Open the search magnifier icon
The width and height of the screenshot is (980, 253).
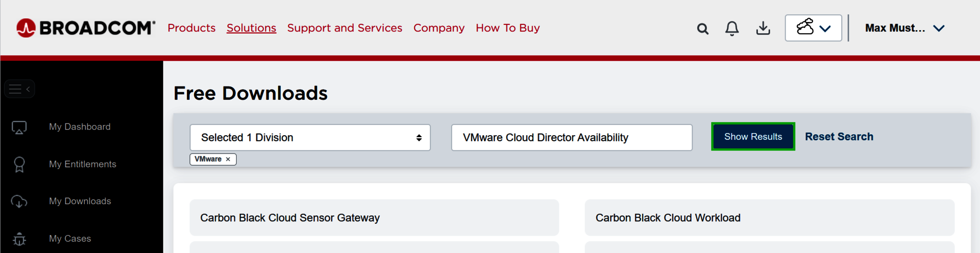702,29
